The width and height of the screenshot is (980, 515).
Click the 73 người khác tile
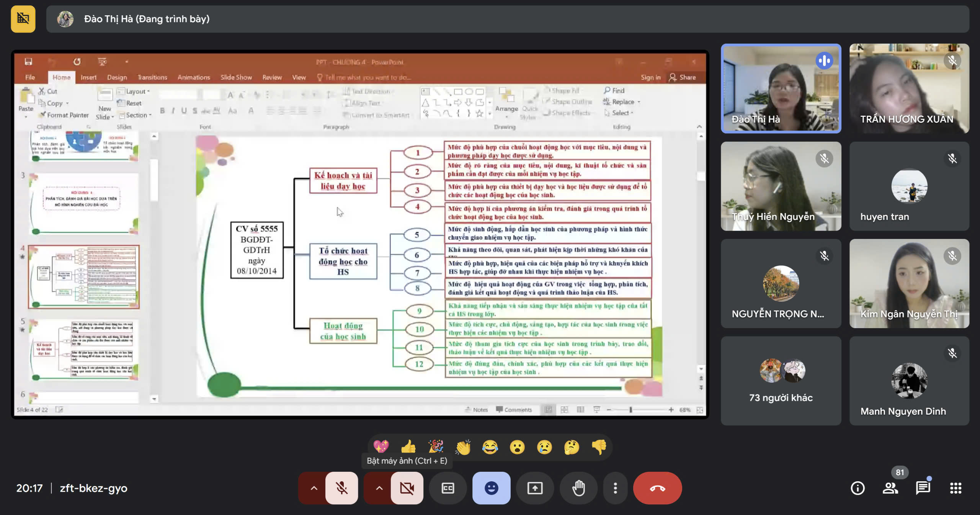[781, 381]
